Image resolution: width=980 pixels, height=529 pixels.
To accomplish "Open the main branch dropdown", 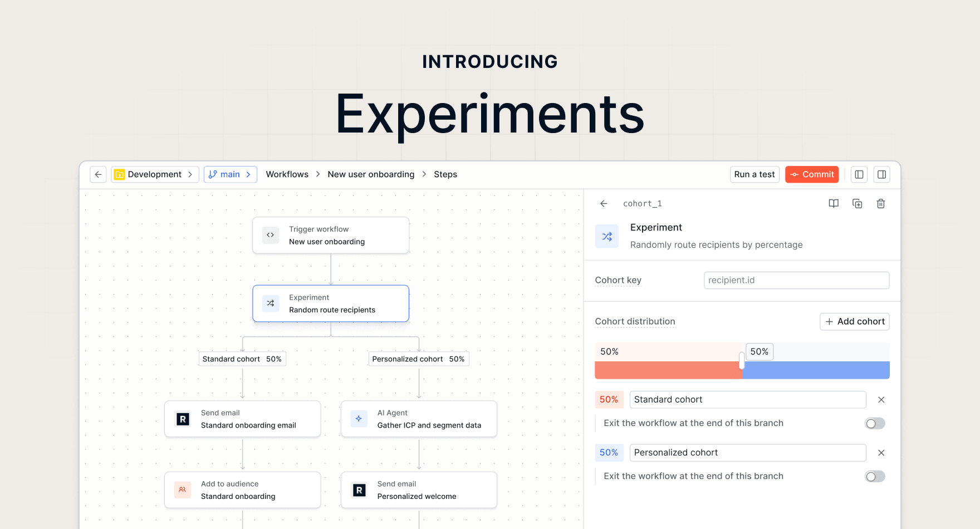I will 230,174.
